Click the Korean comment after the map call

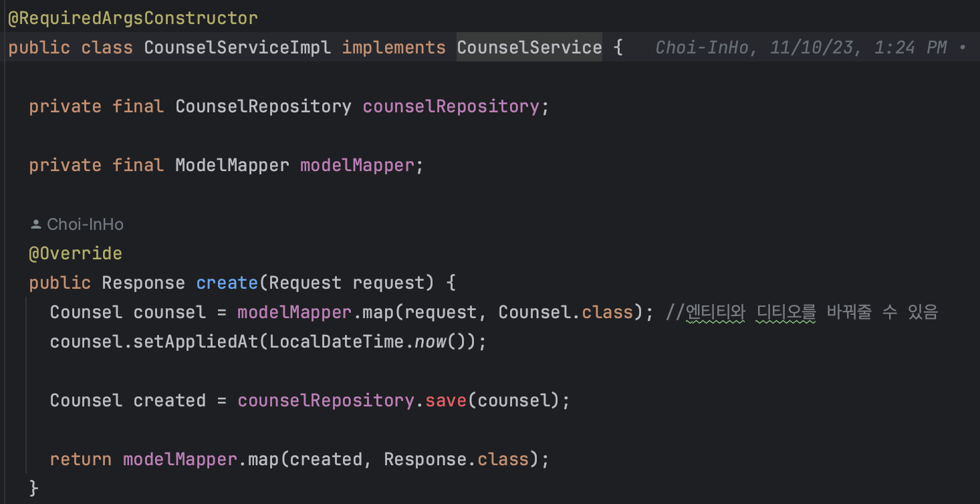click(x=803, y=312)
